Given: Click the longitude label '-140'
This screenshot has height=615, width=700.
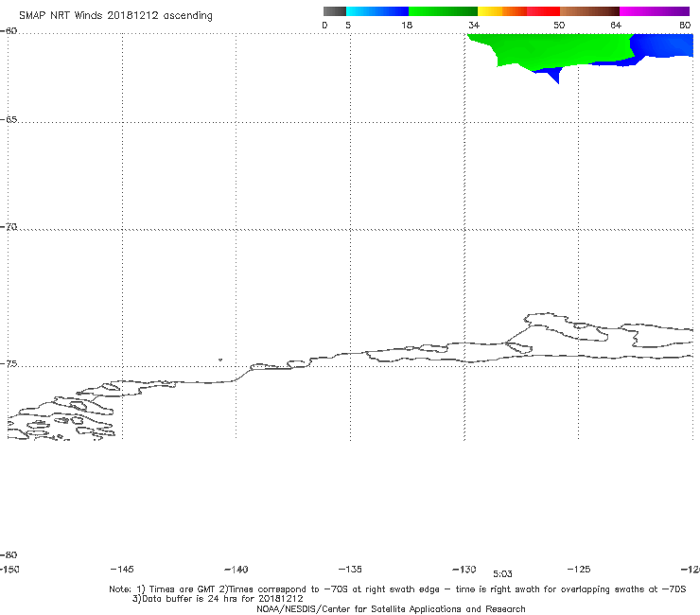Looking at the screenshot, I should [x=236, y=569].
